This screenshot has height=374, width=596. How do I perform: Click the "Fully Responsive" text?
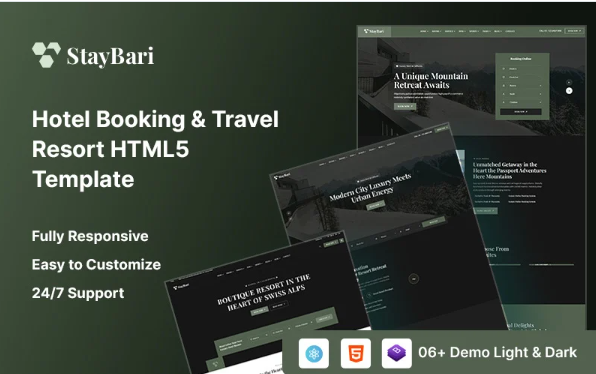tap(90, 236)
